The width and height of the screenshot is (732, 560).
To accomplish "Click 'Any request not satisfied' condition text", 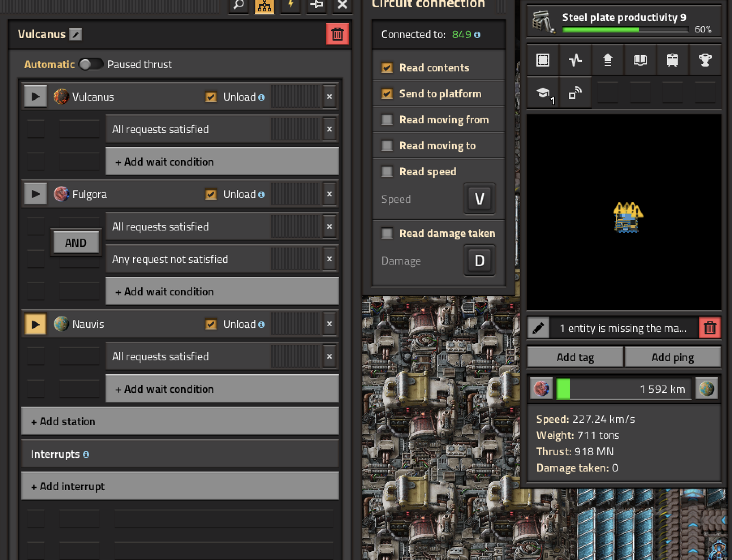I will (x=170, y=259).
